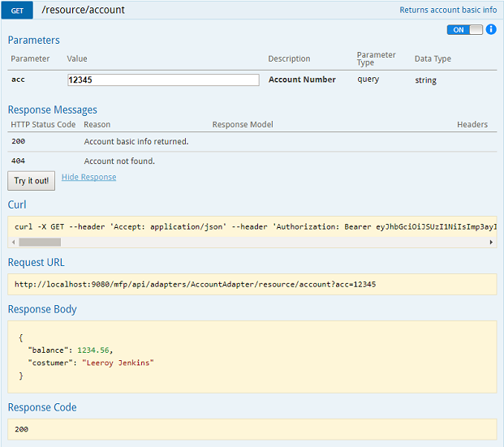Click the Parameters section heading
504x447 pixels.
click(34, 41)
